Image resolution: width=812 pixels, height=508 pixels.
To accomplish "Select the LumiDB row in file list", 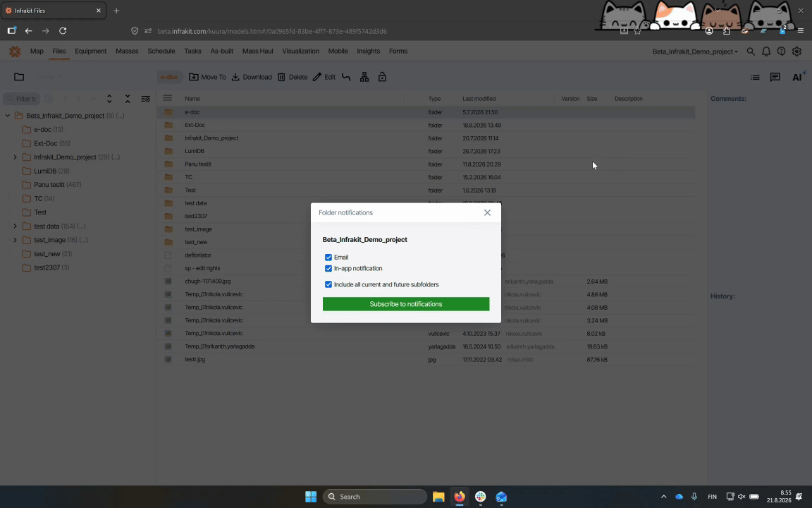I will point(426,152).
